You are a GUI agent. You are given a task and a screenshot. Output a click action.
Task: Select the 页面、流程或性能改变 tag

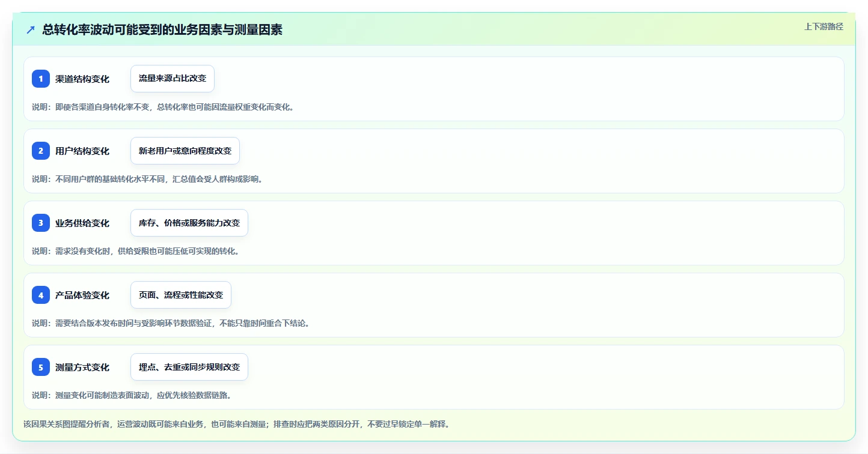[x=181, y=295]
